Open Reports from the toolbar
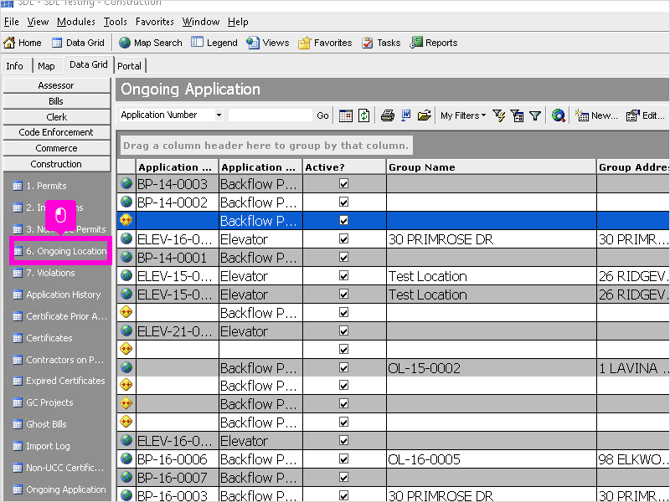This screenshot has width=670, height=502. tap(434, 43)
